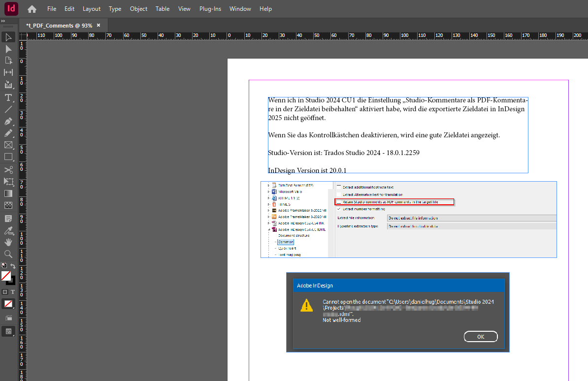Viewport: 588px width, 381px height.
Task: Expand the Rich Text Format tree node in screenshot
Action: [268, 185]
